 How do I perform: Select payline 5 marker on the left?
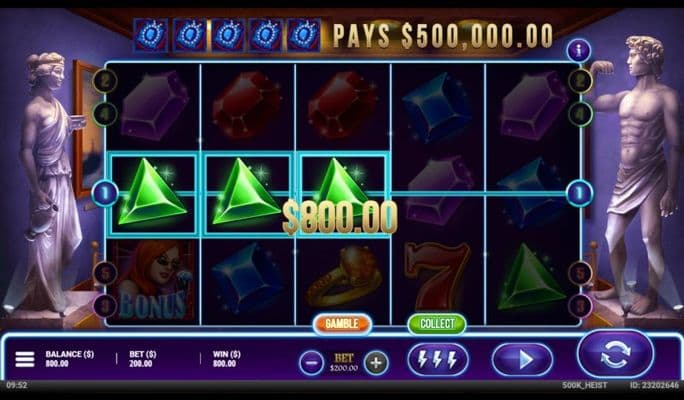tap(105, 274)
